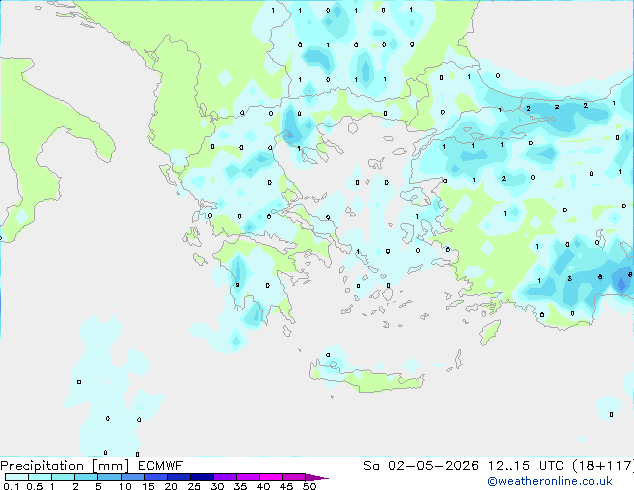Click the '10' legend scale label

pos(125,486)
